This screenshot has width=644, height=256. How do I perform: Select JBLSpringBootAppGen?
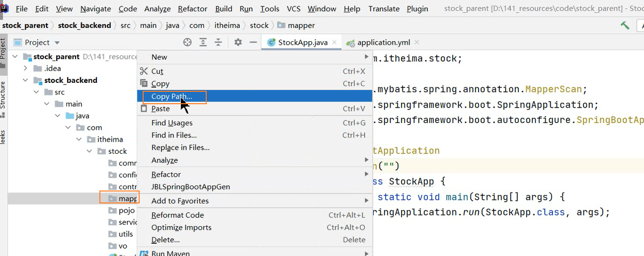coord(255,187)
